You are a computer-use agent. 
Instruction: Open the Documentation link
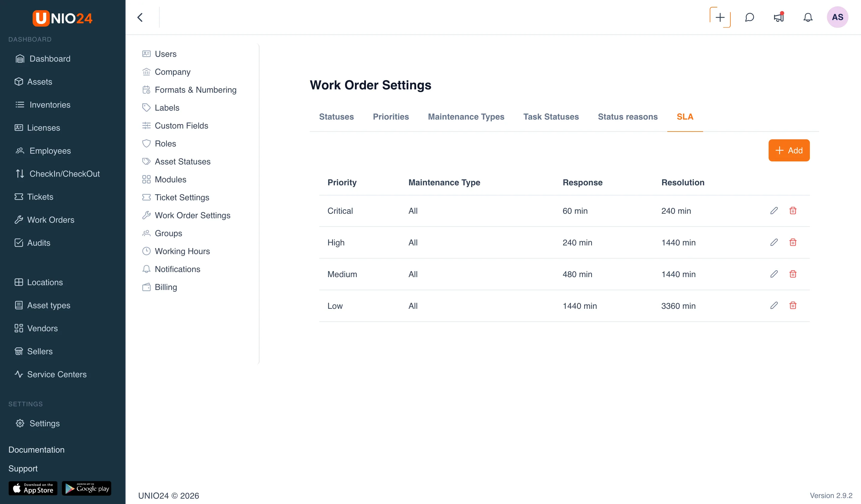(x=36, y=450)
